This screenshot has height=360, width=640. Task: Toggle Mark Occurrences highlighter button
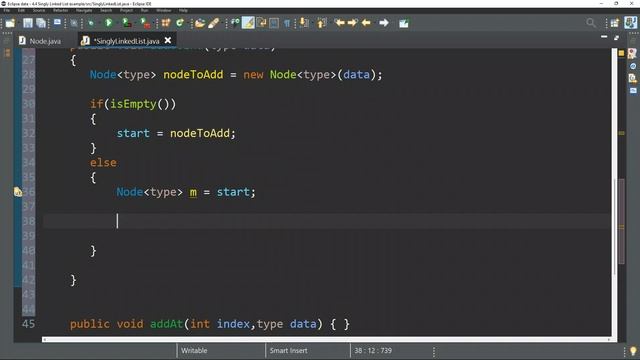click(x=248, y=23)
